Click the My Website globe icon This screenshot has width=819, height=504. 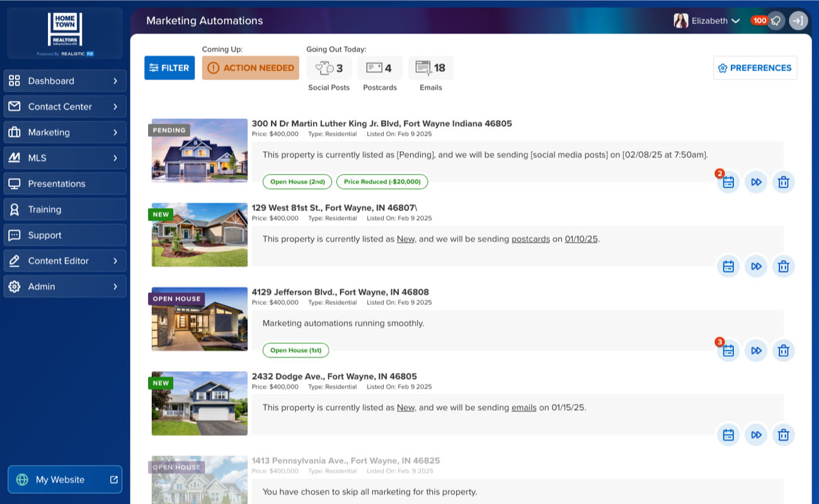[x=23, y=479]
